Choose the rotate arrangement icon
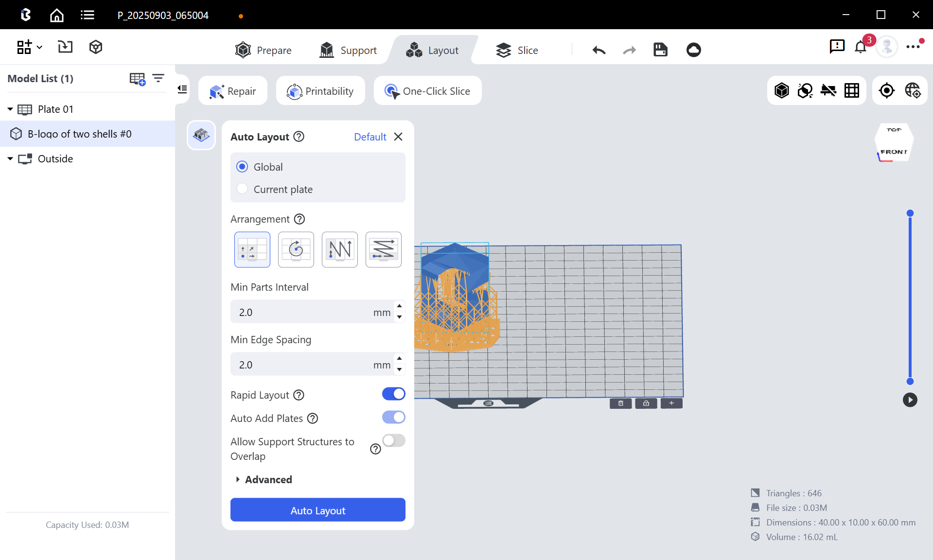The height and width of the screenshot is (560, 933). (296, 249)
